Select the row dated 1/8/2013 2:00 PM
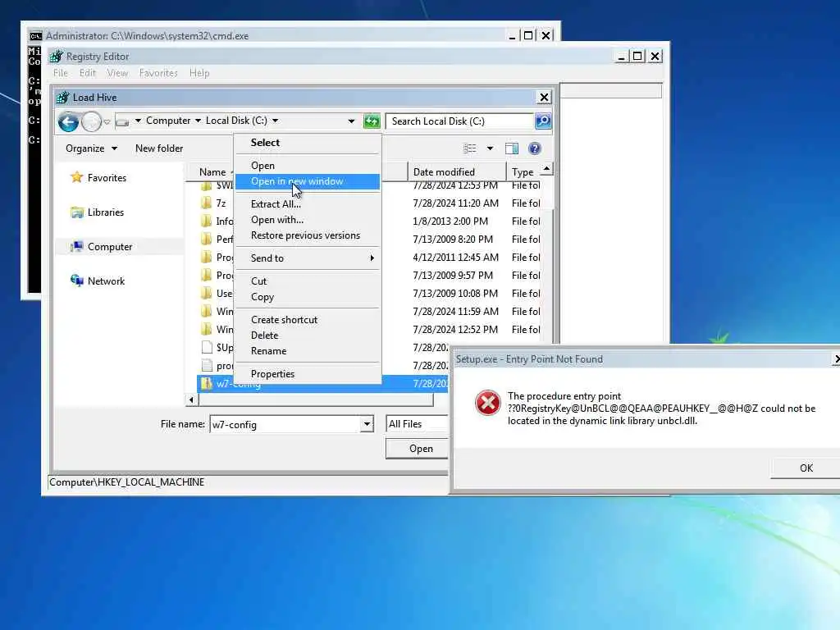This screenshot has width=840, height=630. (369, 221)
